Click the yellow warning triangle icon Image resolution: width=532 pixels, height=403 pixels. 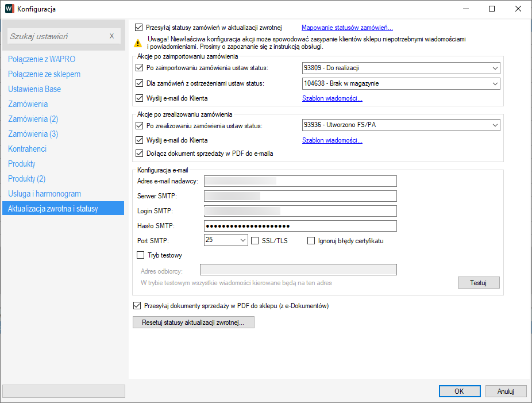(x=138, y=43)
